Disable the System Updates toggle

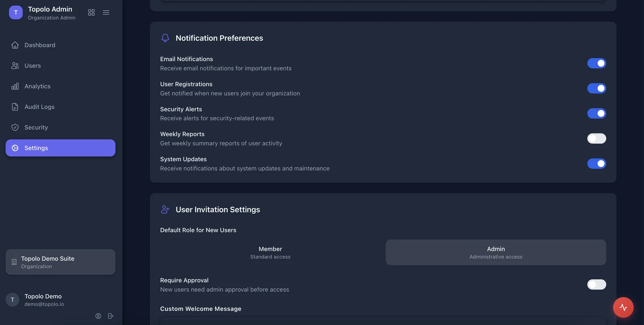coord(596,163)
